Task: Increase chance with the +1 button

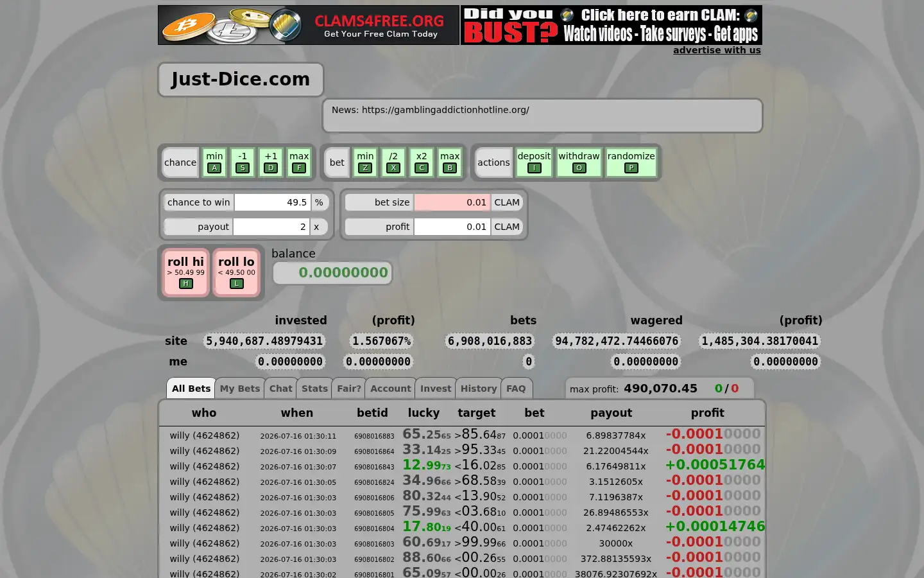Action: click(x=271, y=162)
